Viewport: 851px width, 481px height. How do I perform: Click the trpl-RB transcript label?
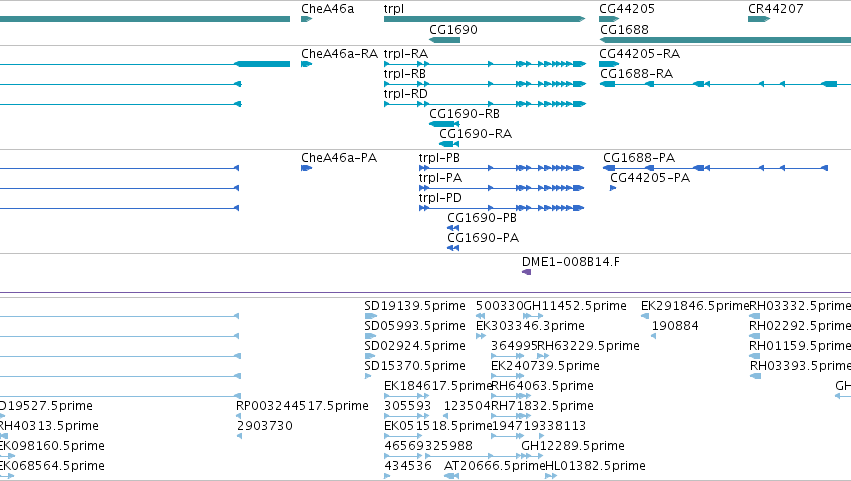[405, 74]
